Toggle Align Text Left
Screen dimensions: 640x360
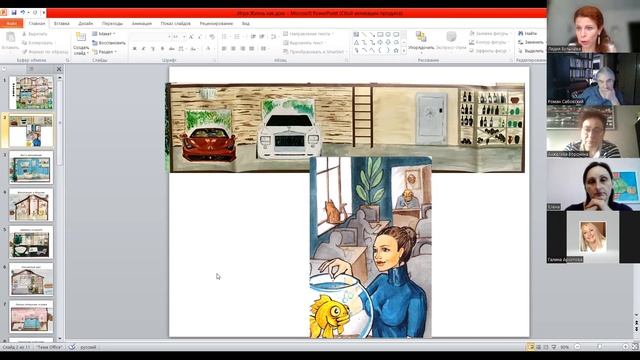click(224, 49)
